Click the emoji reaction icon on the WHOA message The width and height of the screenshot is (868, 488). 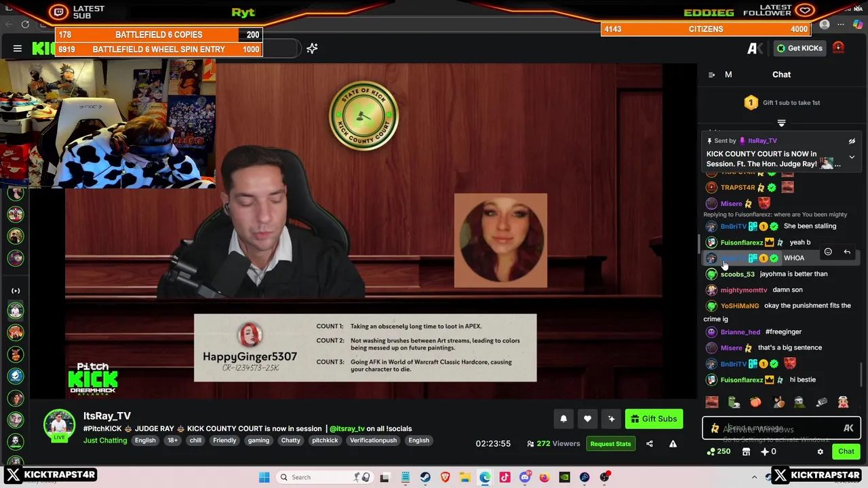[x=828, y=252]
